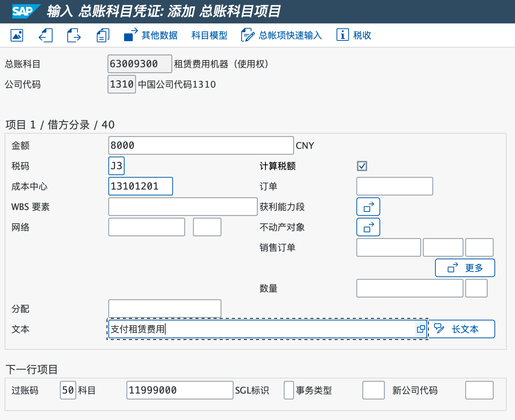
Task: Open 其他数据 (Other data) toolbar button
Action: point(151,35)
